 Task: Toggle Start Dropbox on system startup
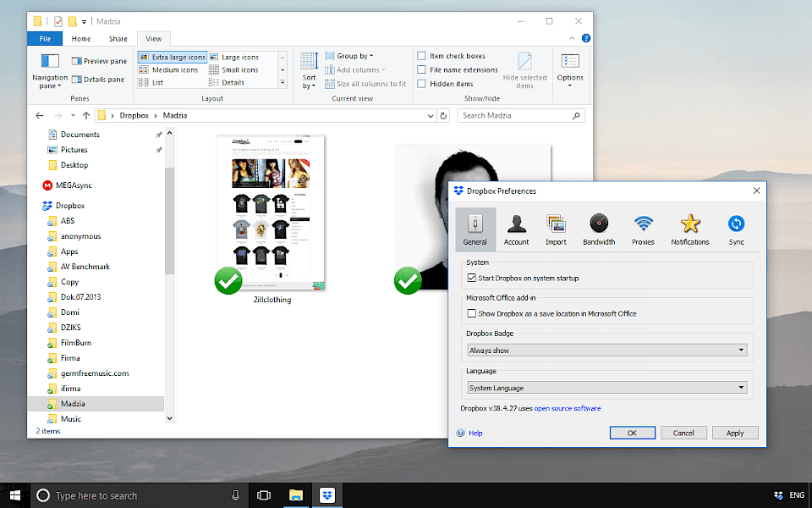pos(471,278)
